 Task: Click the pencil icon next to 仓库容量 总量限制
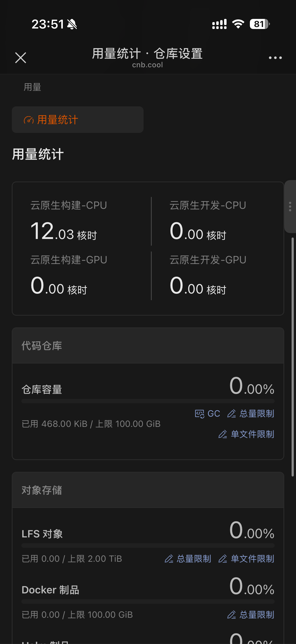pos(232,414)
